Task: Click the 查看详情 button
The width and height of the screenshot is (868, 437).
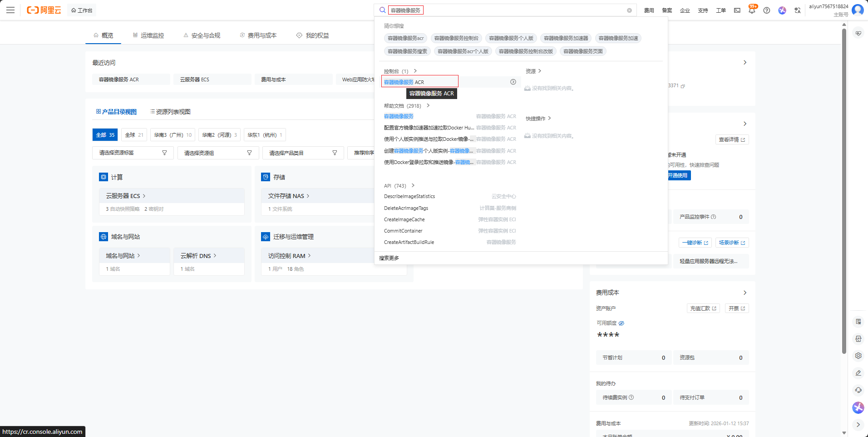Action: point(732,139)
